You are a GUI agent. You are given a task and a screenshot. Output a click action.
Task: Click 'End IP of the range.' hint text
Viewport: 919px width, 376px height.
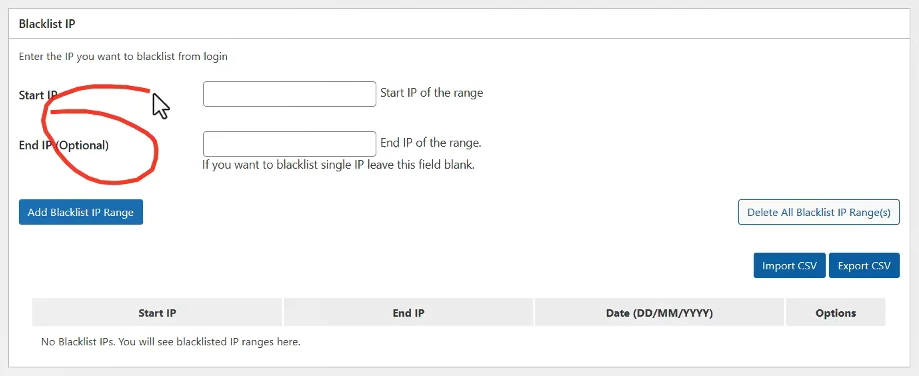pos(431,143)
